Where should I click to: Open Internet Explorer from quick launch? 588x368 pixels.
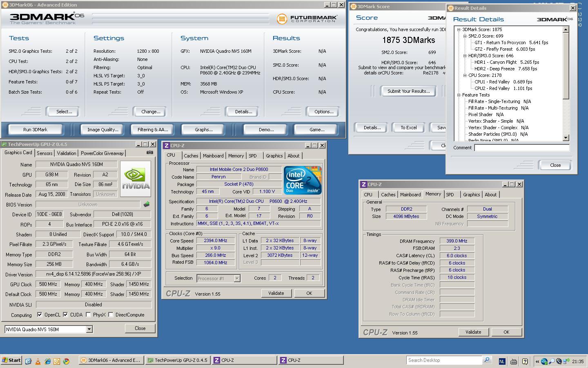click(47, 361)
